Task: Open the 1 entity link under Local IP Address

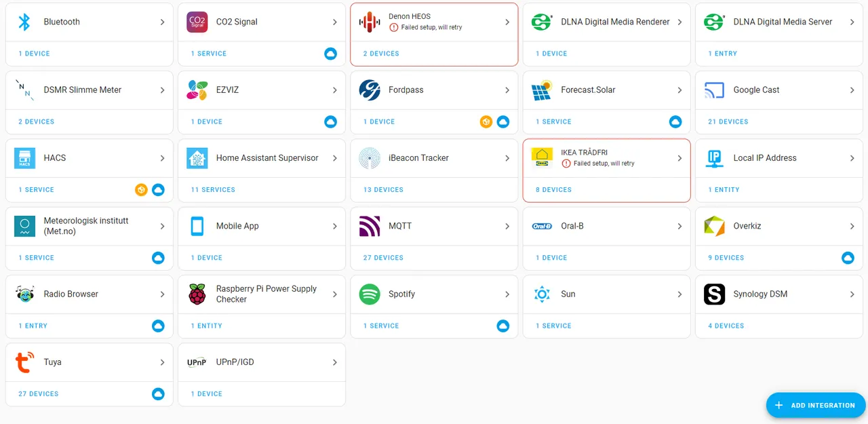Action: [724, 190]
